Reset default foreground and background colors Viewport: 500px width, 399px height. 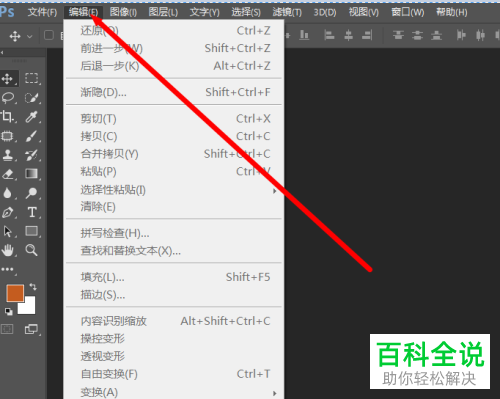point(9,312)
